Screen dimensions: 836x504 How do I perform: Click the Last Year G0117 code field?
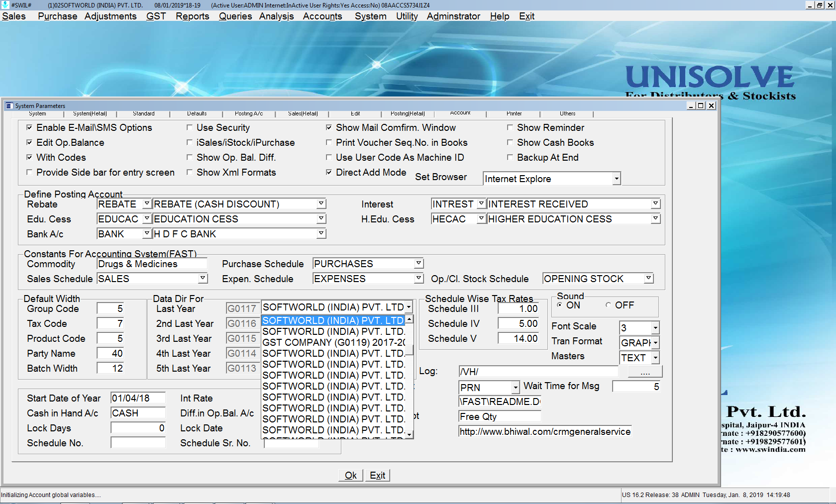[x=242, y=308]
